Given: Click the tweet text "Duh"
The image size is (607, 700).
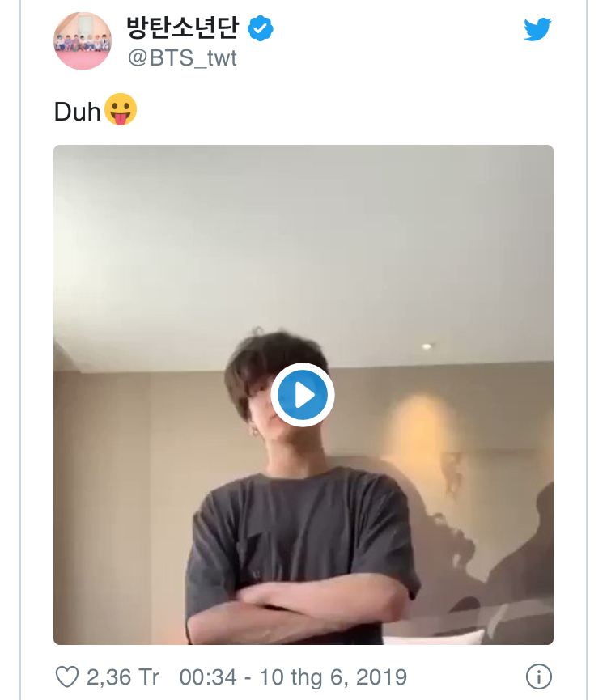Looking at the screenshot, I should click(78, 112).
